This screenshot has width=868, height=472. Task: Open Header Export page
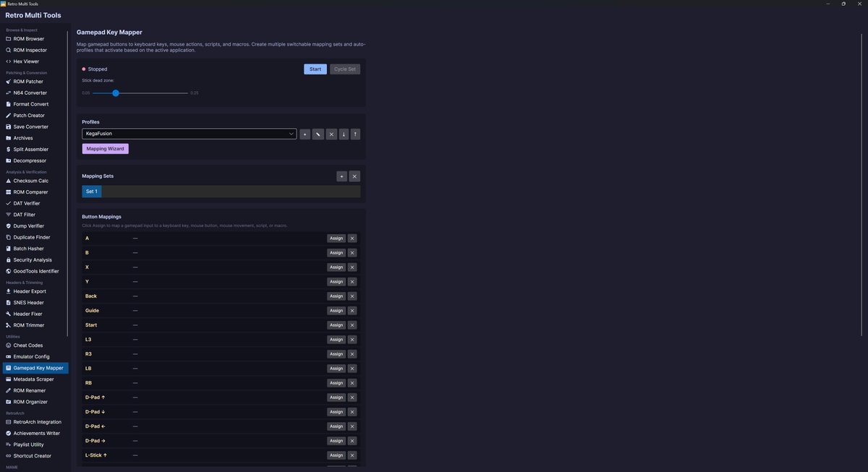pos(35,291)
